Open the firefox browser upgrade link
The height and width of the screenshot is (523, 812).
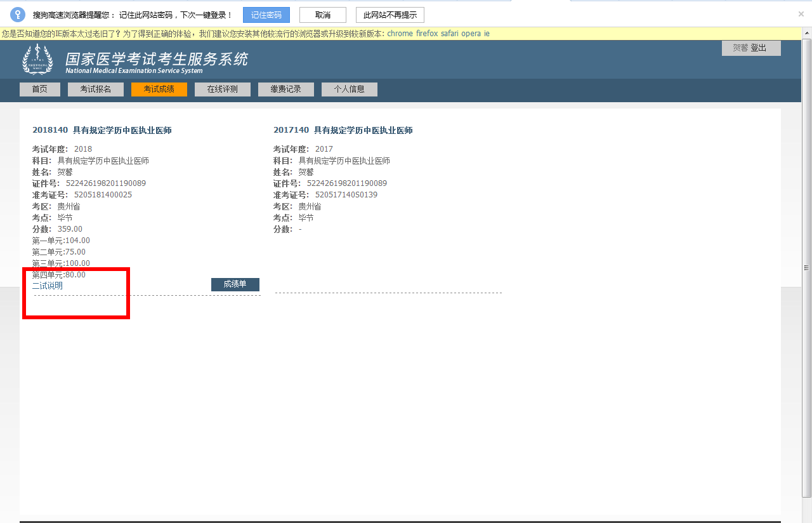tap(427, 34)
